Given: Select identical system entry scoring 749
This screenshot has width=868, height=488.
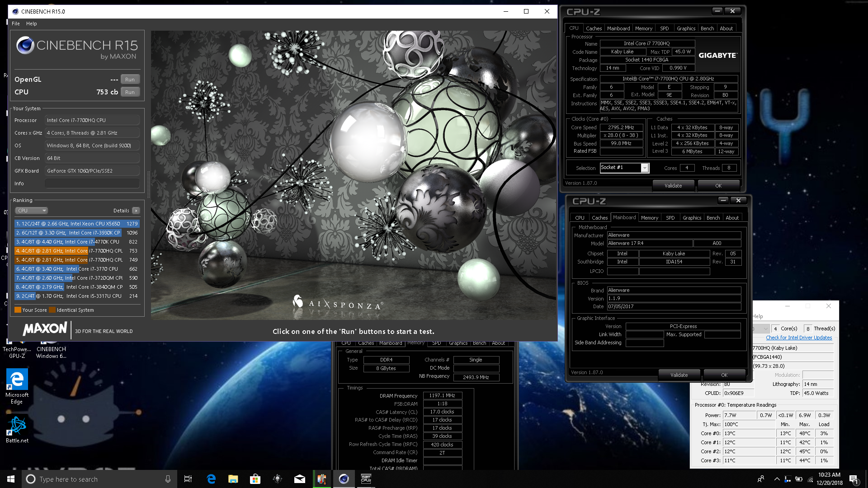Looking at the screenshot, I should pos(77,260).
